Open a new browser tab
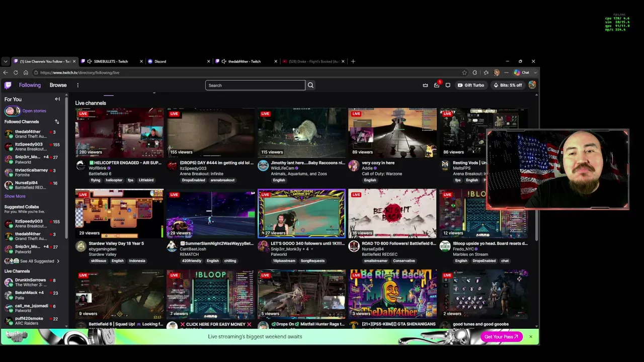The height and width of the screenshot is (362, 644). point(353,61)
